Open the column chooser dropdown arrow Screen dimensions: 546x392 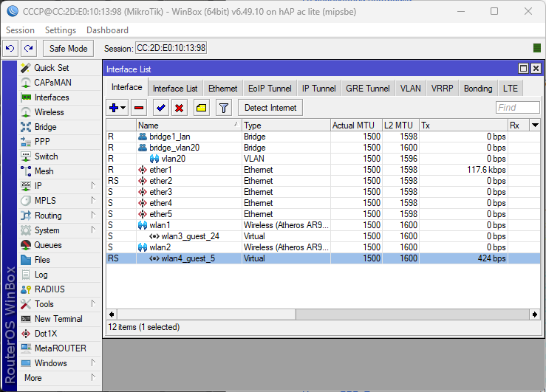point(535,125)
